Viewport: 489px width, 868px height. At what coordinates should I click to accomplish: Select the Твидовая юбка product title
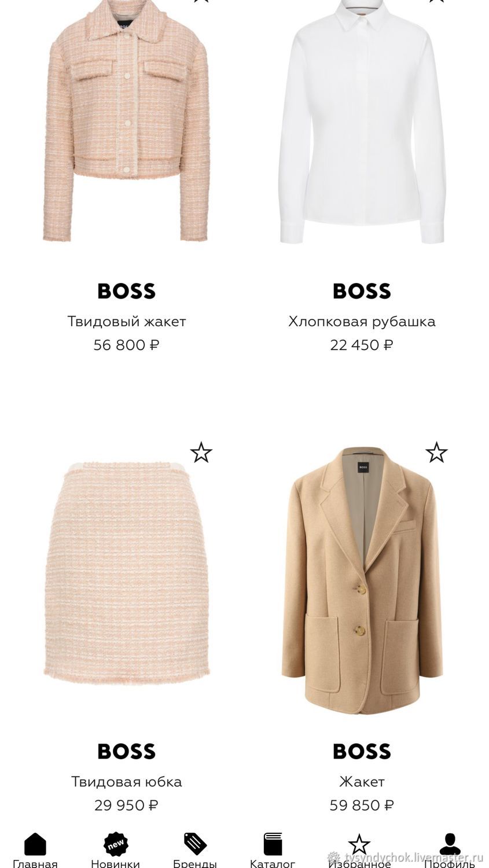pos(127,782)
